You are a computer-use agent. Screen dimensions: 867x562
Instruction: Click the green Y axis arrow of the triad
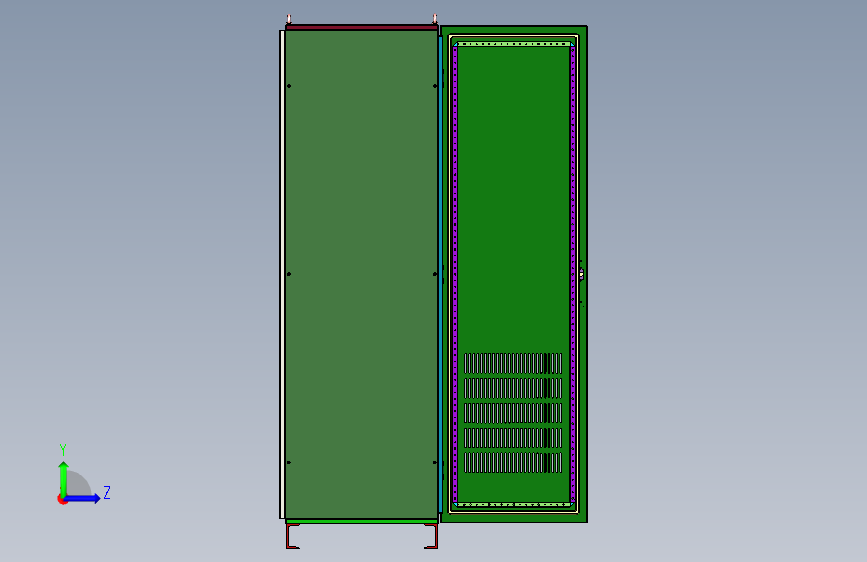pos(64,479)
